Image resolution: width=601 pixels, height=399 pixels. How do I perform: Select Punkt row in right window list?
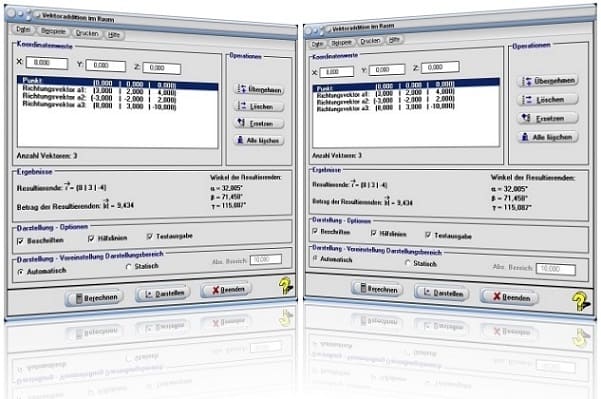tap(406, 85)
